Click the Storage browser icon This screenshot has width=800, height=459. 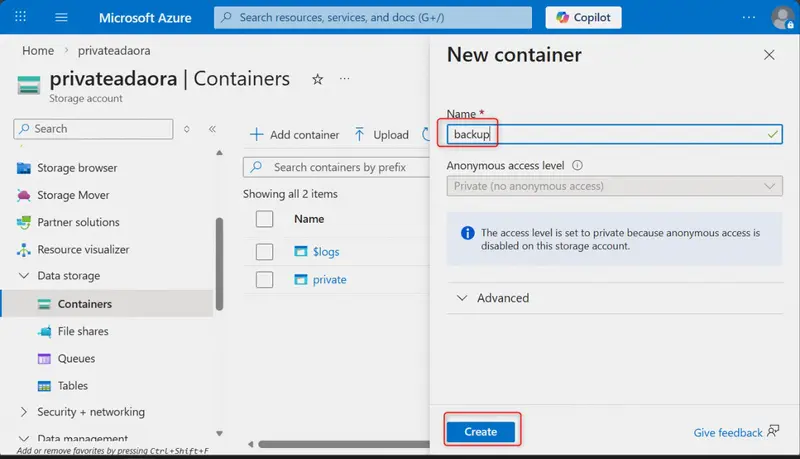23,168
